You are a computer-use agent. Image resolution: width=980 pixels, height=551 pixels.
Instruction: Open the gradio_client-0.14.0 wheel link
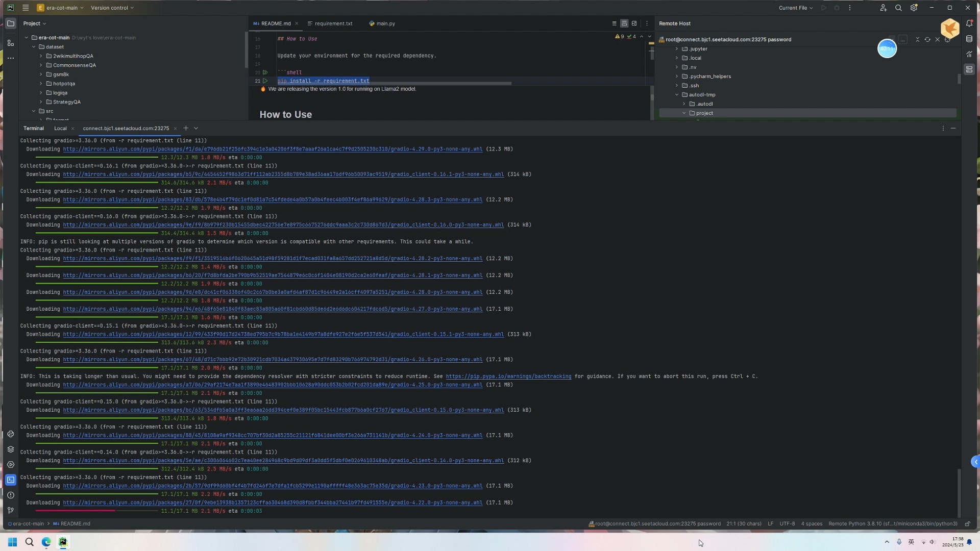(x=283, y=461)
